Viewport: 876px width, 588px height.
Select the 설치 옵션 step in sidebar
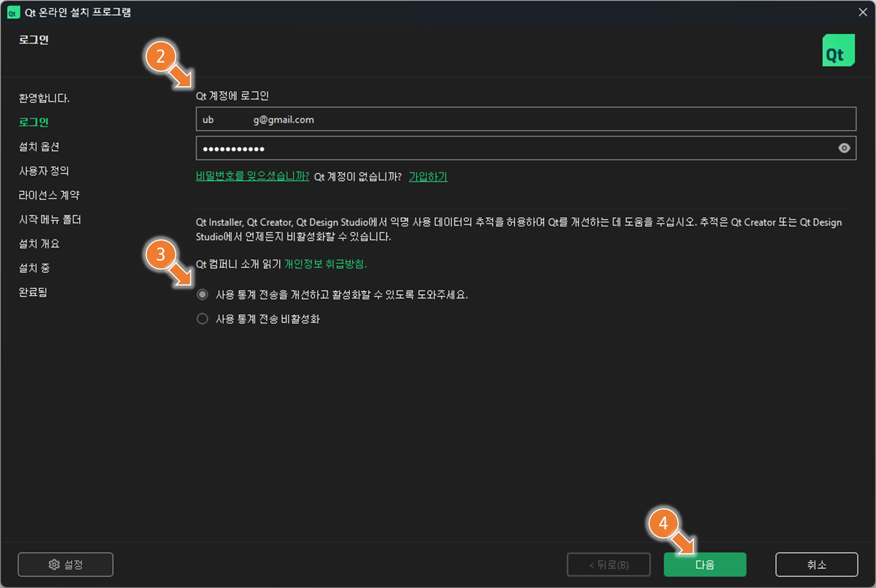tap(39, 147)
